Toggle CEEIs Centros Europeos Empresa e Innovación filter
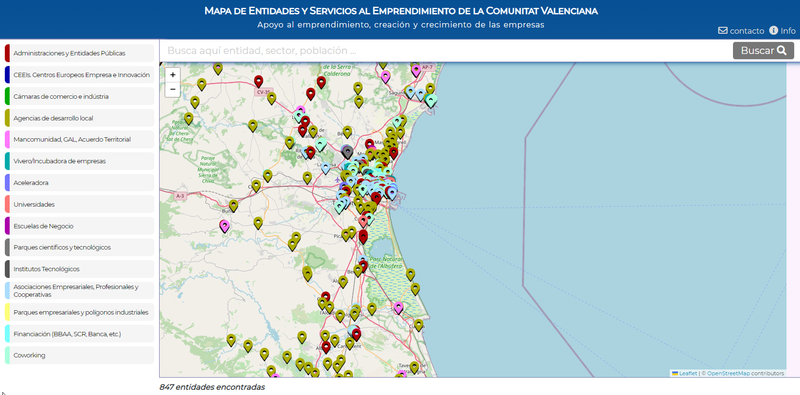800x395 pixels. pyautogui.click(x=79, y=75)
